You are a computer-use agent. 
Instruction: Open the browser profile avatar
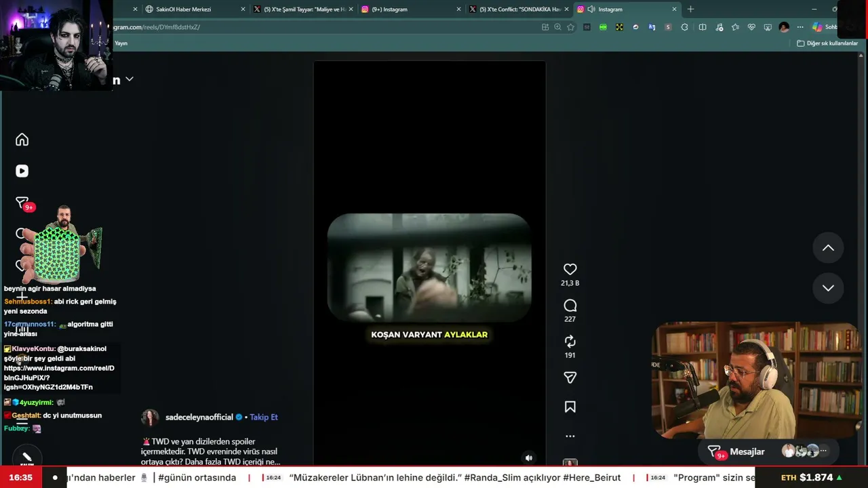(784, 27)
